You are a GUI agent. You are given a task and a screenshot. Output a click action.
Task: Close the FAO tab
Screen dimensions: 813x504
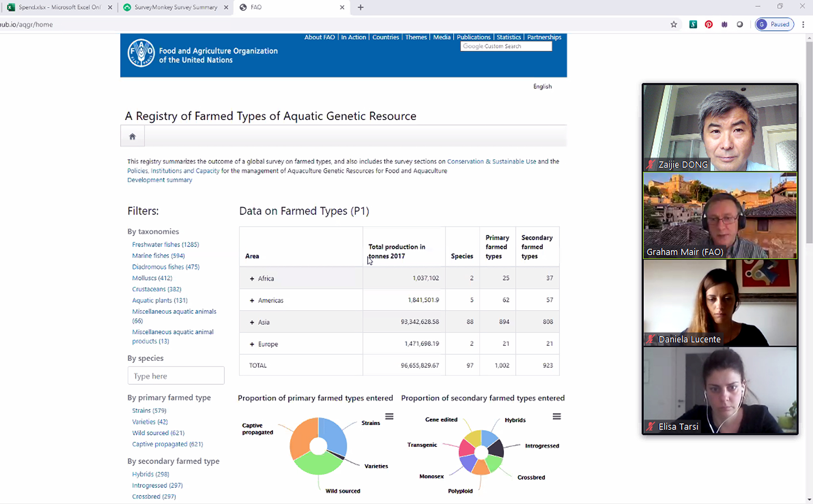click(x=342, y=7)
